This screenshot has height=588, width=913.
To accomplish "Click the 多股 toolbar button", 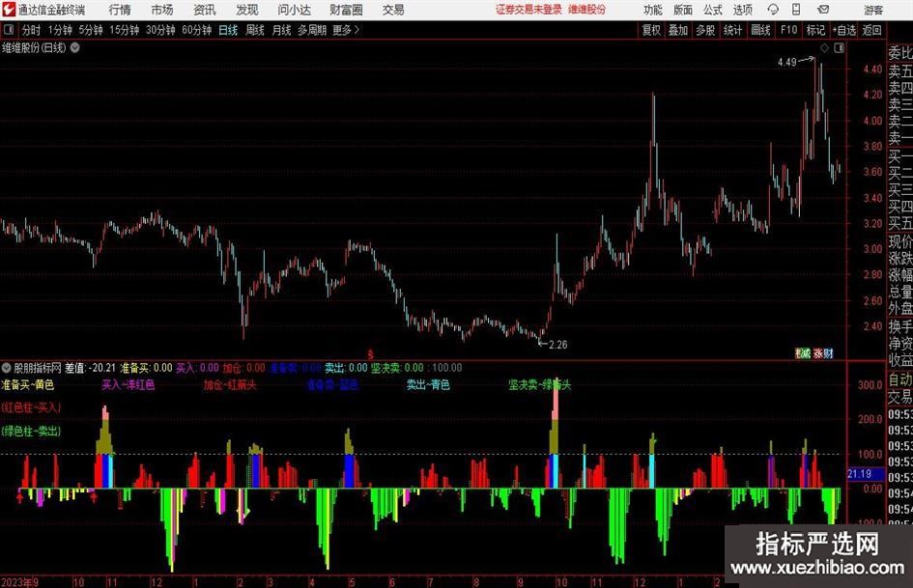I will (705, 30).
